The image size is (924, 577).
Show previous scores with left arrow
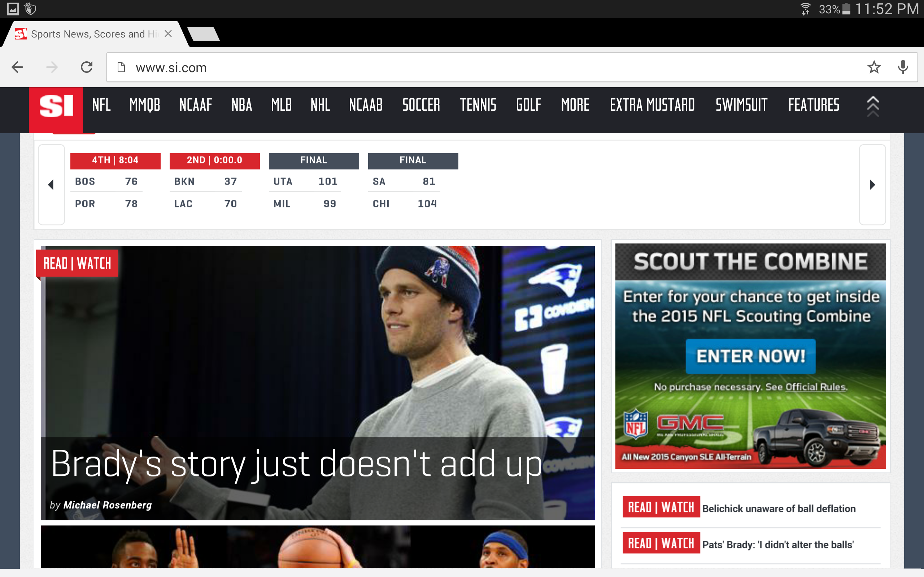pyautogui.click(x=51, y=185)
